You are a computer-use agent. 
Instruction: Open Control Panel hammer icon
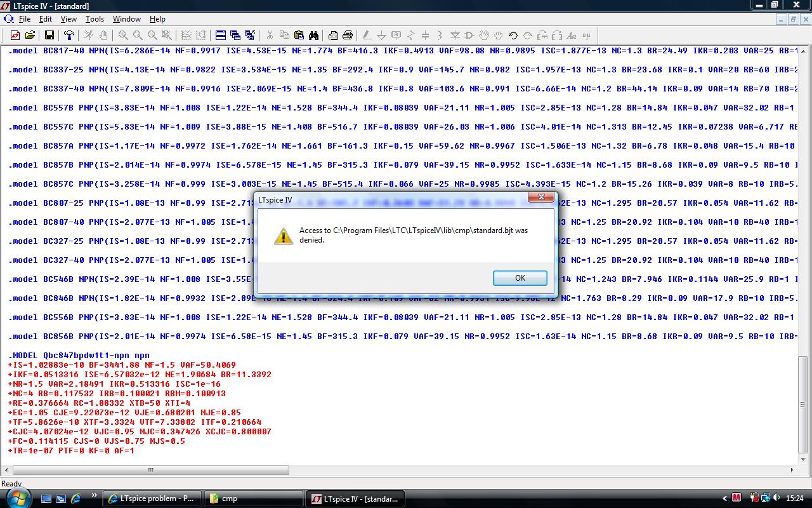pyautogui.click(x=69, y=36)
